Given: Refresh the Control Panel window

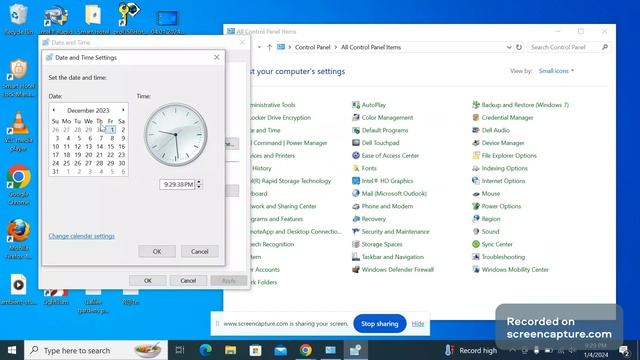Looking at the screenshot, I should pos(519,47).
